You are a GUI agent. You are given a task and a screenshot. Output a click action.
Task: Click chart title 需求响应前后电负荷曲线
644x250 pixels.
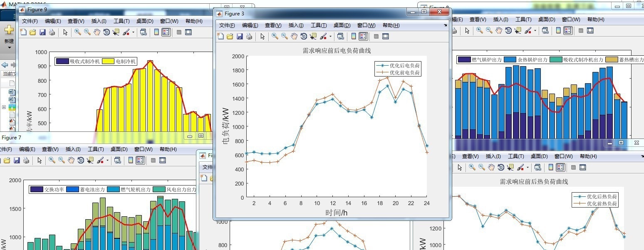coord(337,50)
